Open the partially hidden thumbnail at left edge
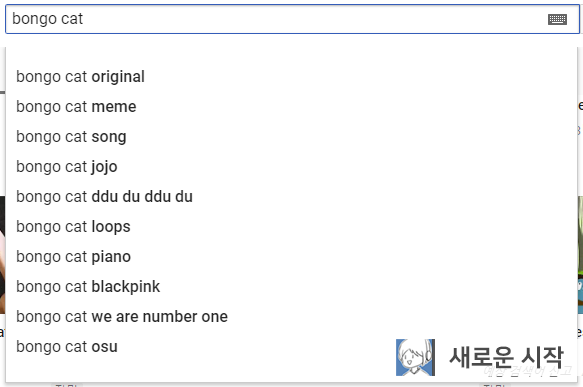This screenshot has width=583, height=387. [3, 255]
